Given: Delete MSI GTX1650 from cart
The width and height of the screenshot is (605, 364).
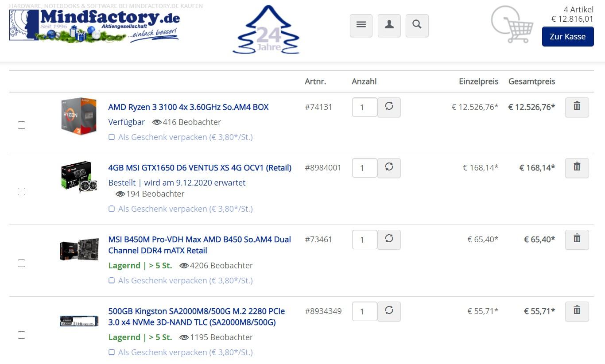Looking at the screenshot, I should (577, 168).
